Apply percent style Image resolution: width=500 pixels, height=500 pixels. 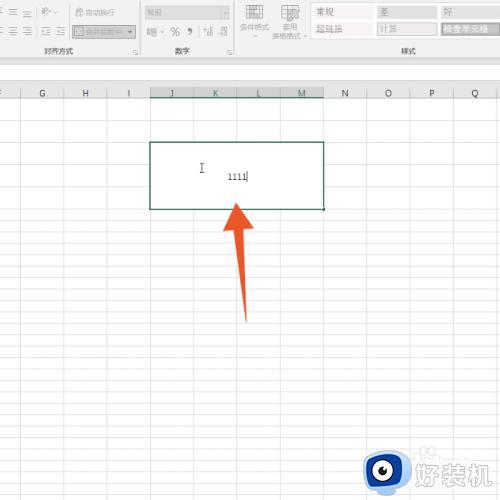(175, 32)
